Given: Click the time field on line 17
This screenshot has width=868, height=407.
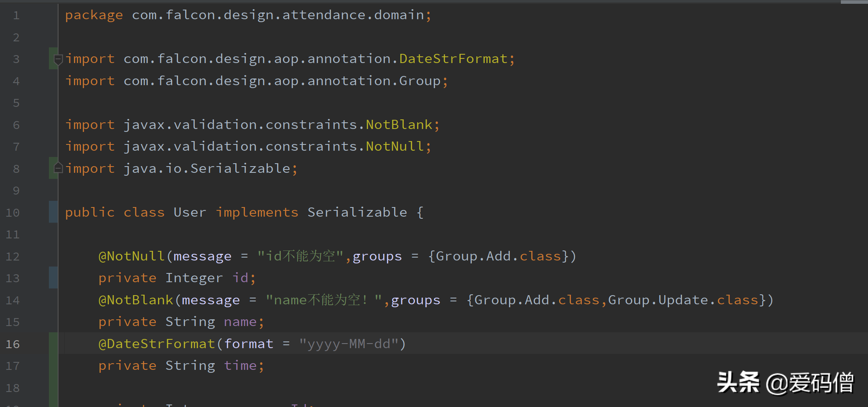Looking at the screenshot, I should (240, 366).
